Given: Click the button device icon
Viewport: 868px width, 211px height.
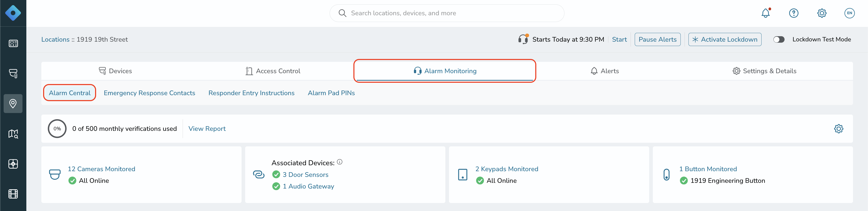Looking at the screenshot, I should click(x=667, y=175).
